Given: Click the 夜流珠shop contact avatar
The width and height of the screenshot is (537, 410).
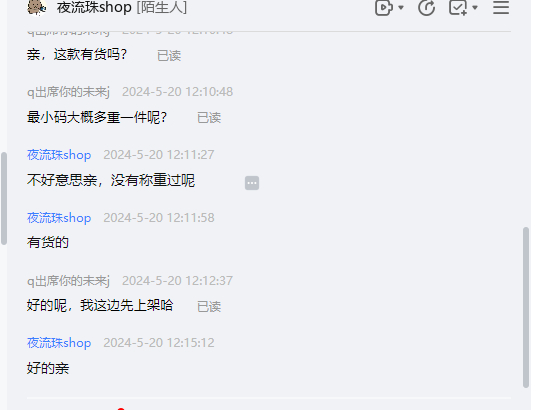Looking at the screenshot, I should [x=37, y=8].
